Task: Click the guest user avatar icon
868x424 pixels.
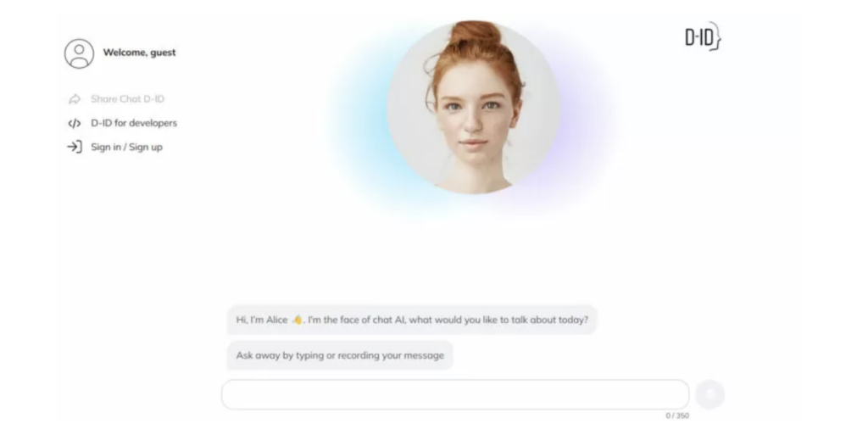Action: tap(79, 53)
